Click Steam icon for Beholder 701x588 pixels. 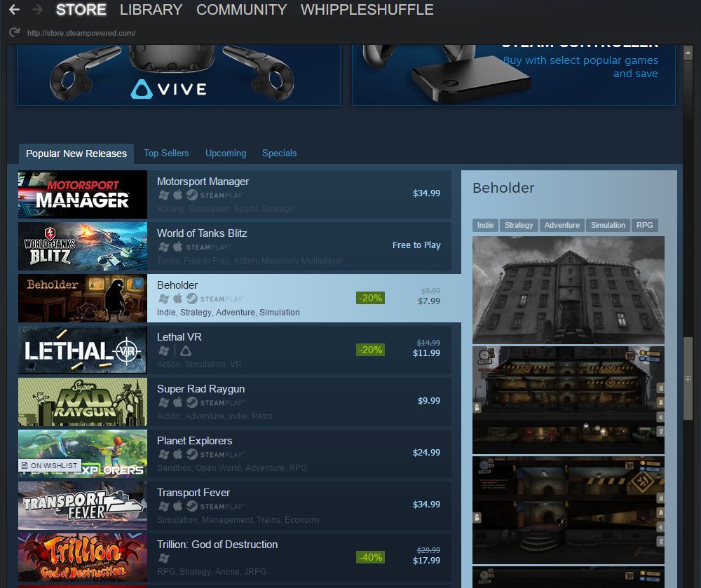pyautogui.click(x=192, y=299)
